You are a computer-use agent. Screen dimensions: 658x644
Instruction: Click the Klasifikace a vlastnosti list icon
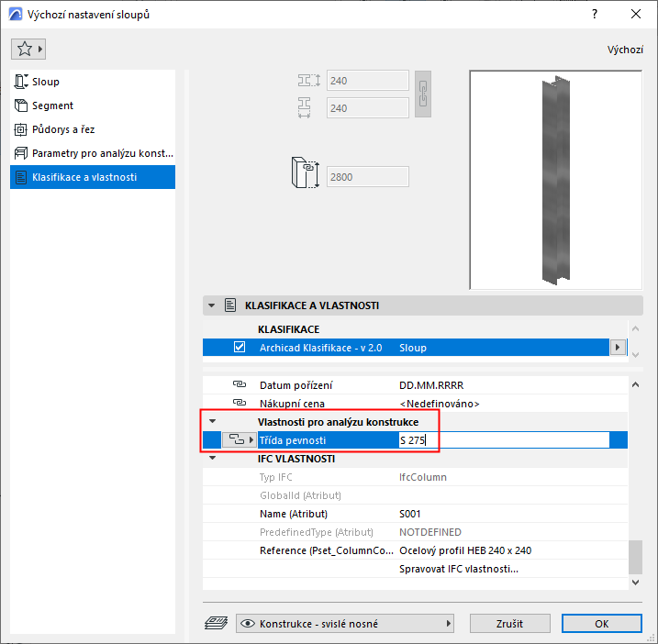point(20,177)
